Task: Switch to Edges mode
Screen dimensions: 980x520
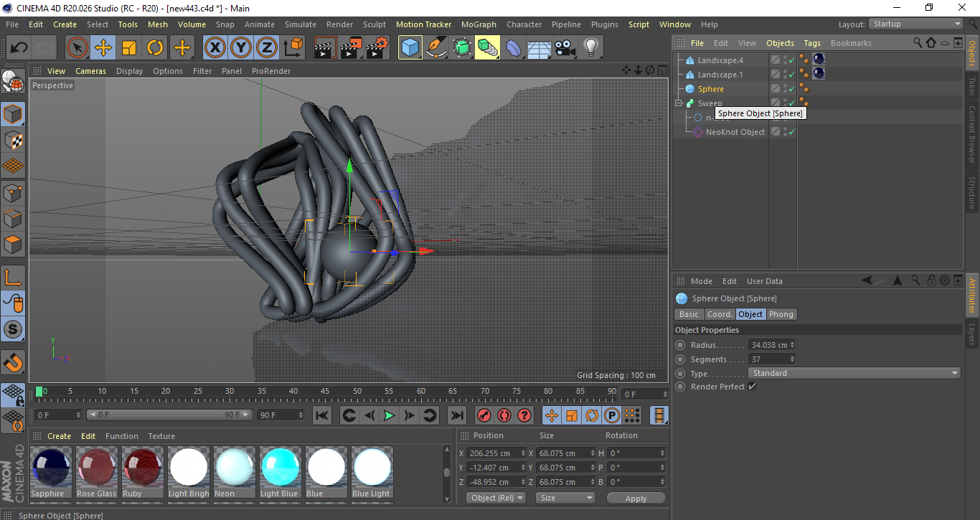Action: (13, 218)
